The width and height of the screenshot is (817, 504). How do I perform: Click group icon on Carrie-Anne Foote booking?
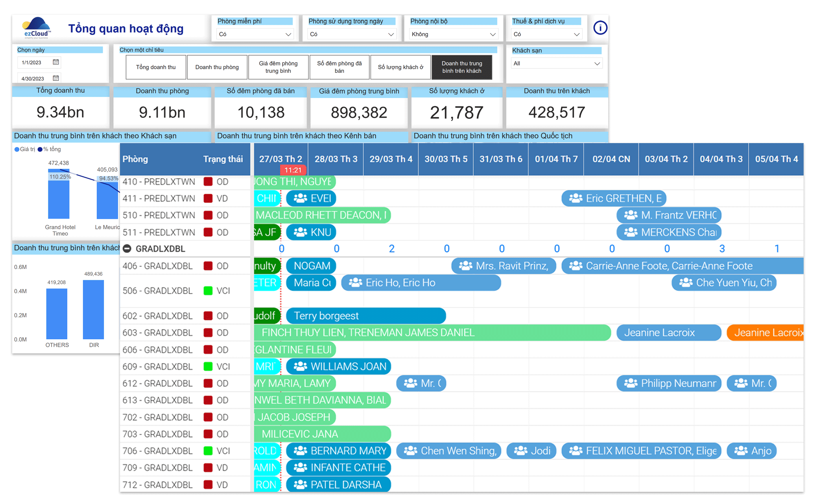(575, 266)
